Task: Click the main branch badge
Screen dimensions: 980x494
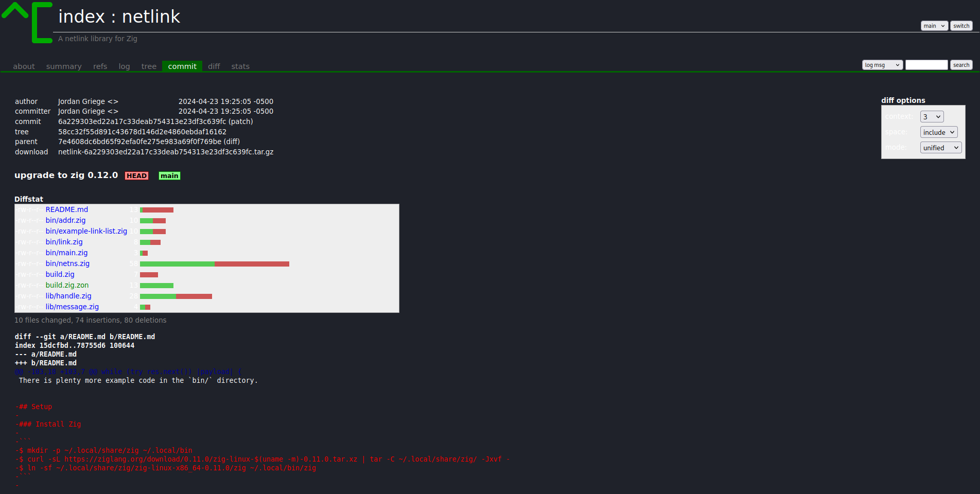Action: coord(169,176)
